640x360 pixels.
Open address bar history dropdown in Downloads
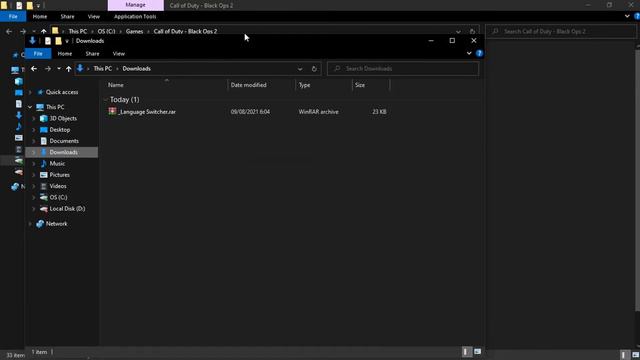point(300,69)
